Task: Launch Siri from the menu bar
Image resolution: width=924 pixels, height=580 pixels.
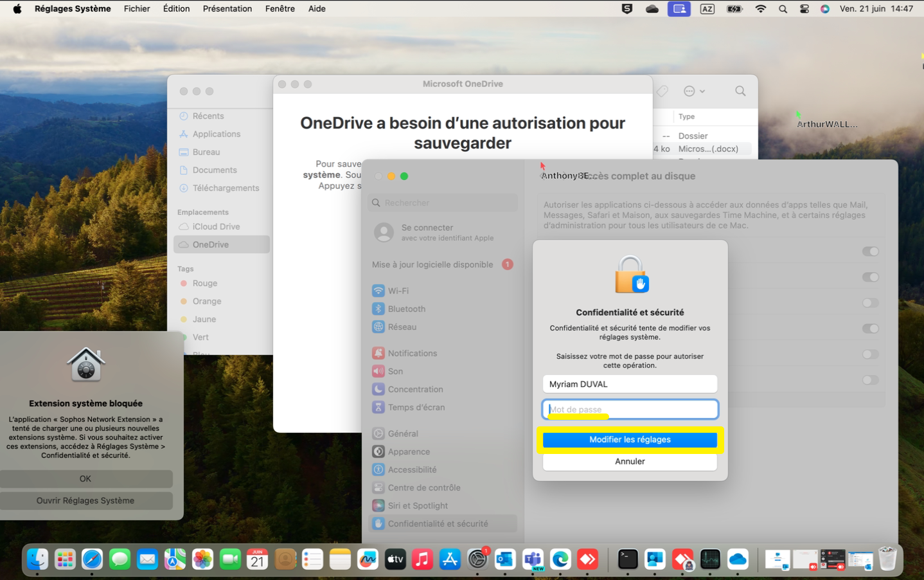Action: coord(825,9)
